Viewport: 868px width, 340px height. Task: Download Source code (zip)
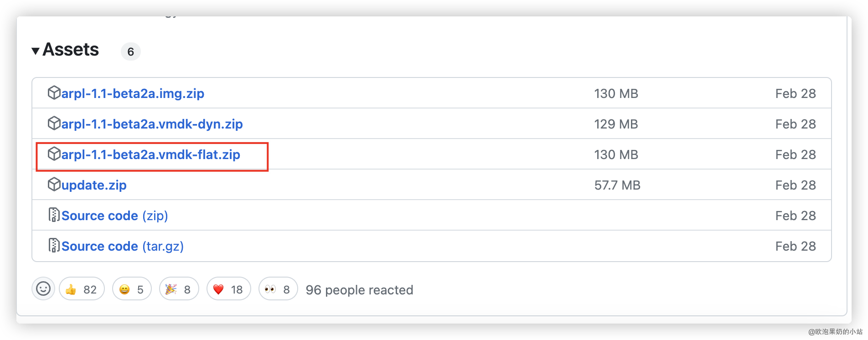pyautogui.click(x=115, y=216)
